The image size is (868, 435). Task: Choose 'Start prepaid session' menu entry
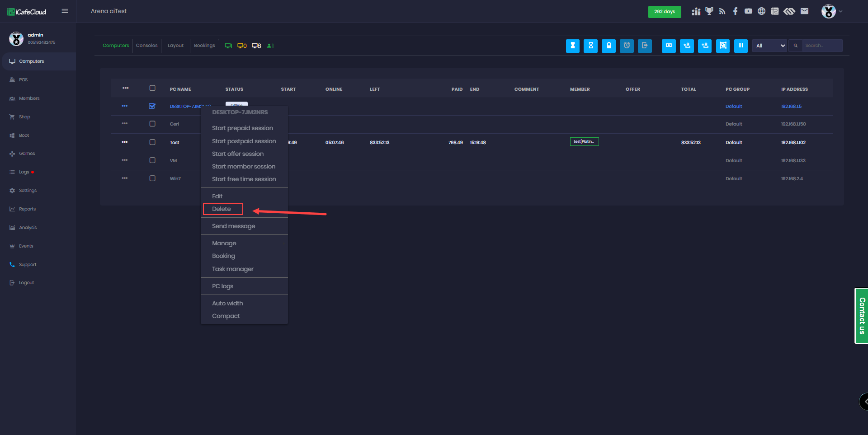pos(242,128)
